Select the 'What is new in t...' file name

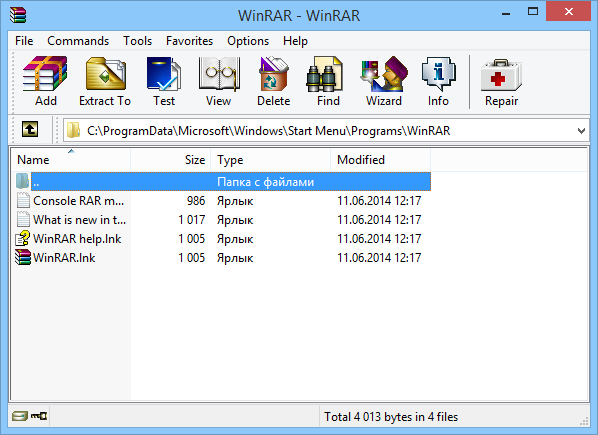pos(79,220)
